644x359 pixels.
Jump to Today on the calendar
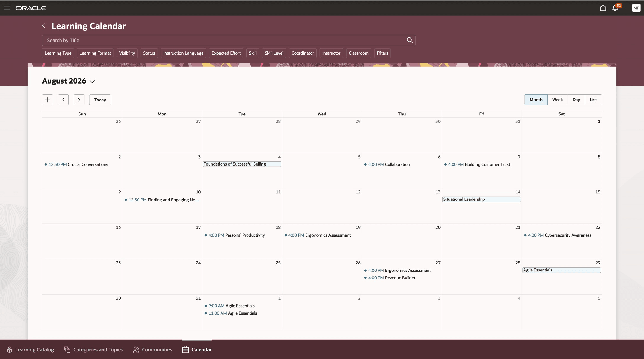coord(100,100)
